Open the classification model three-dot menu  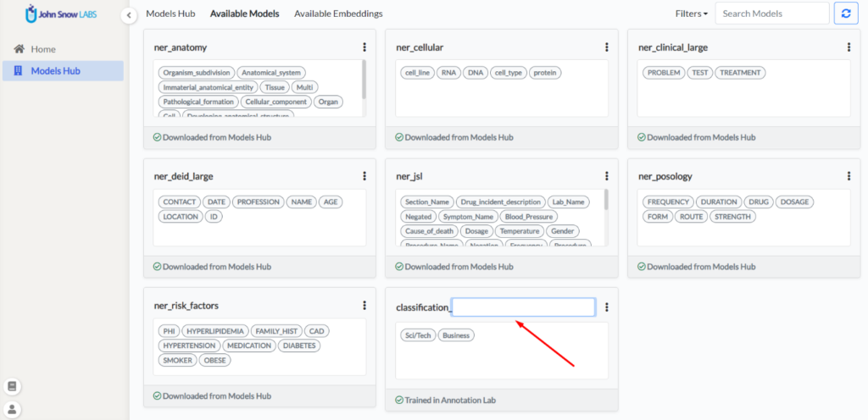point(607,307)
